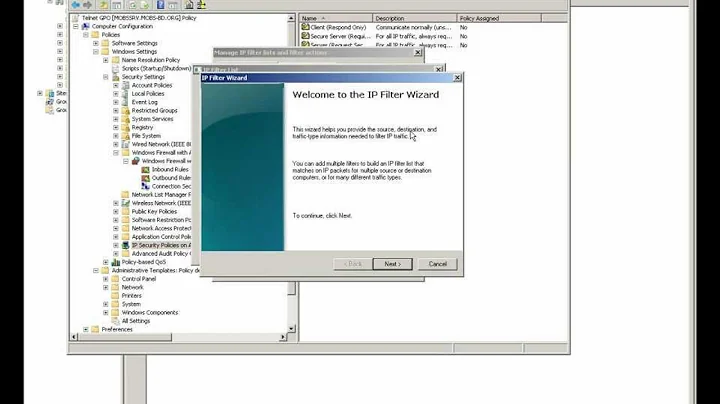Collapse the Administrative Templates node
720x404 pixels.
pyautogui.click(x=96, y=270)
